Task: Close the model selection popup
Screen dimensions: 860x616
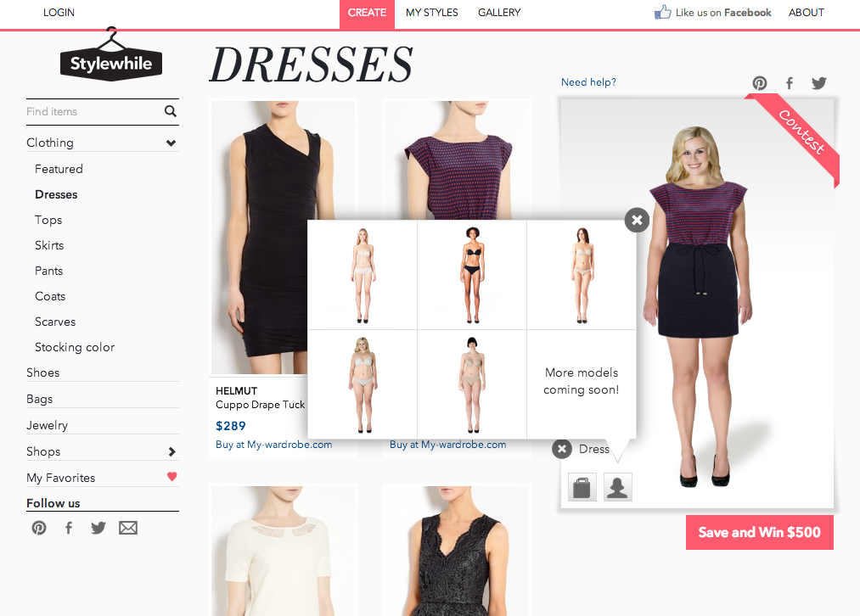Action: pos(637,221)
